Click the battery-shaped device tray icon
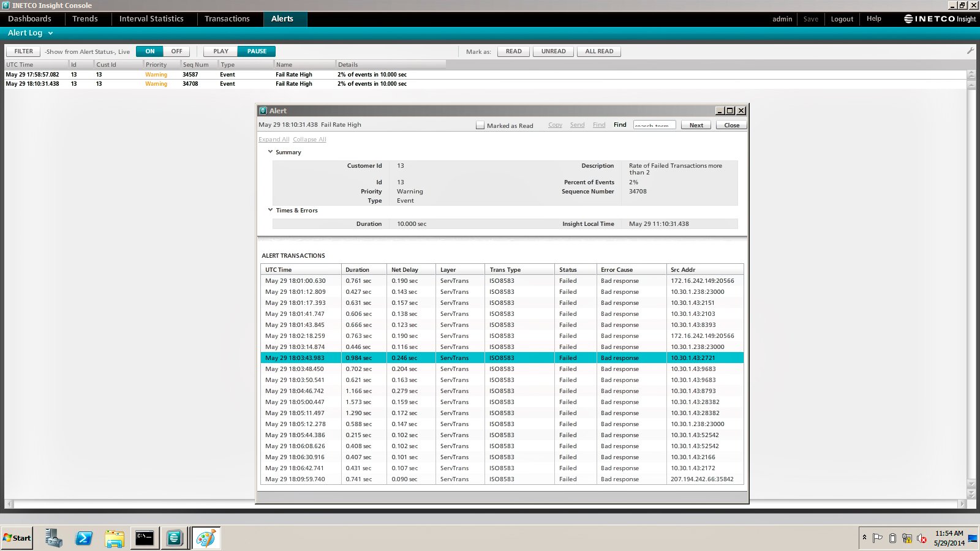This screenshot has width=980, height=551. click(x=892, y=538)
